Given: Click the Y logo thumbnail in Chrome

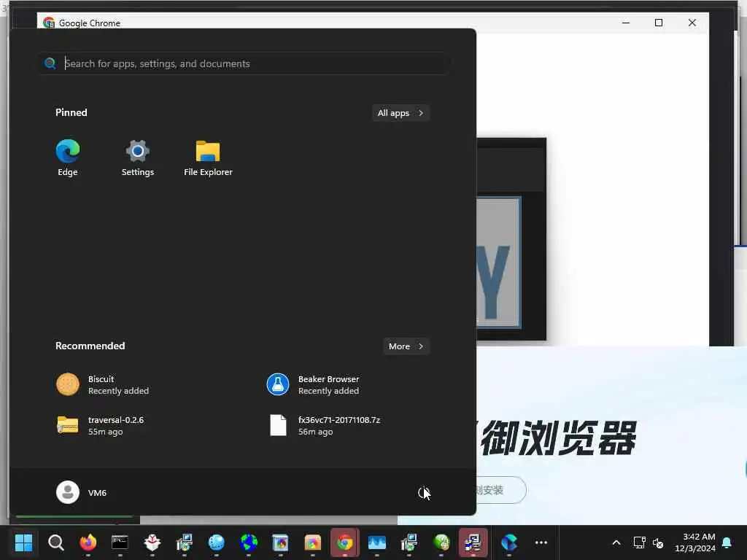Looking at the screenshot, I should click(x=498, y=262).
